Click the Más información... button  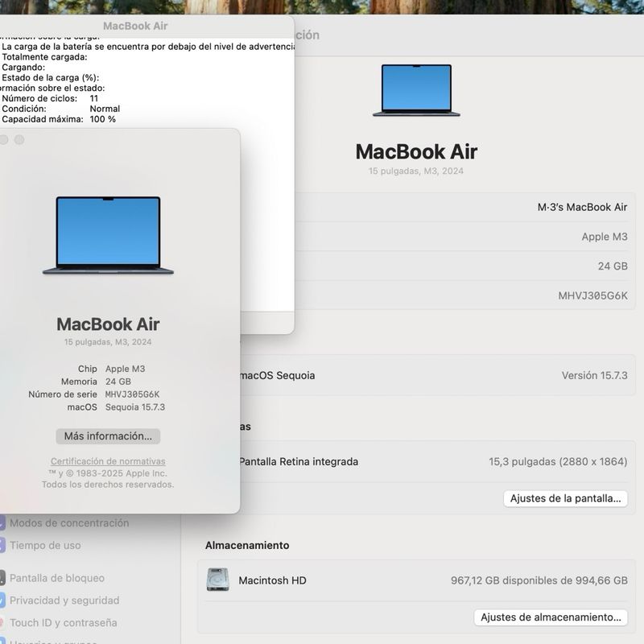108,436
